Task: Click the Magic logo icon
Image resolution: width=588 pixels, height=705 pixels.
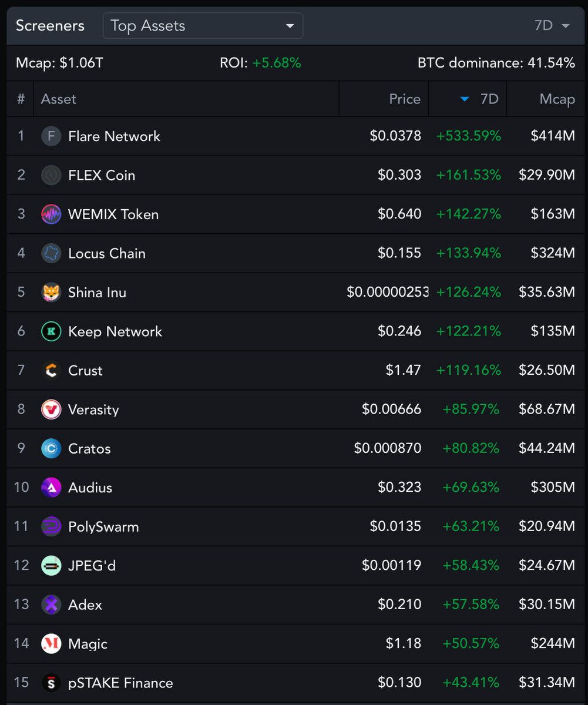Action: click(x=51, y=644)
